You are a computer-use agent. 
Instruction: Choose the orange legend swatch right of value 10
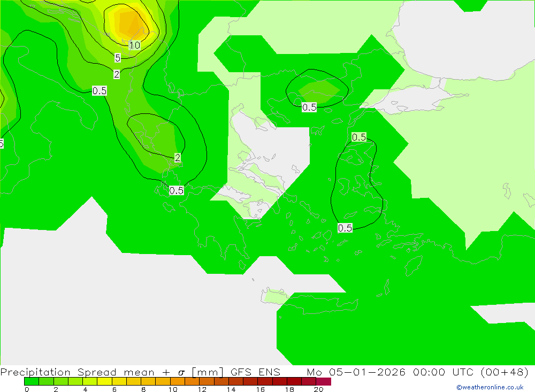point(178,381)
